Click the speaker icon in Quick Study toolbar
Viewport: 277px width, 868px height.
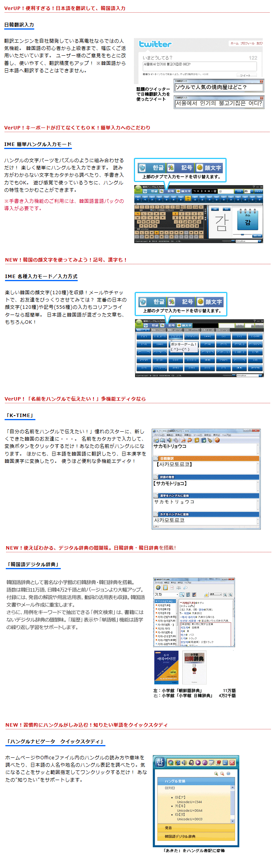(x=184, y=763)
